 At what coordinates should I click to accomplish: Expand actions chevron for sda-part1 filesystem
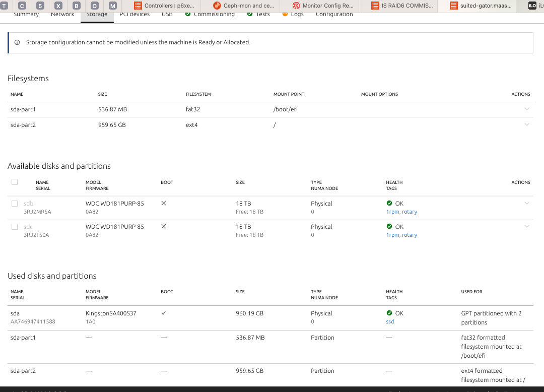coord(527,109)
